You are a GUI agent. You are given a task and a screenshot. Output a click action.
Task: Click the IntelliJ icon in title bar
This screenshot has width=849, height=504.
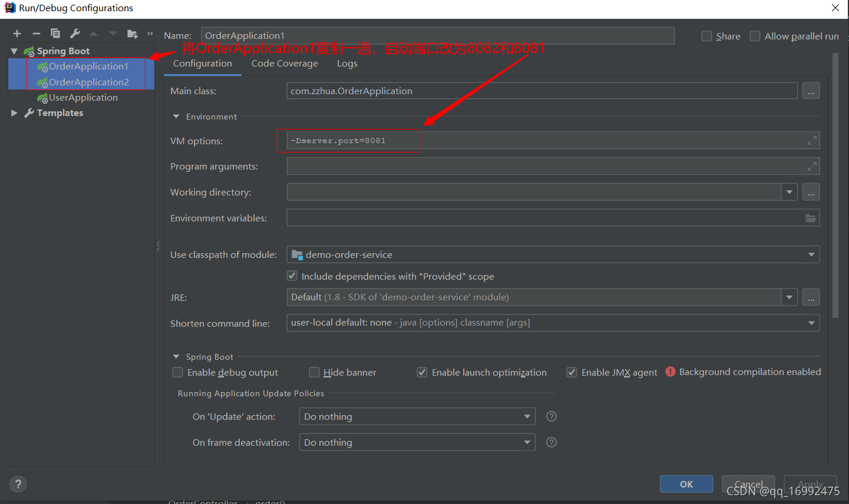(9, 8)
